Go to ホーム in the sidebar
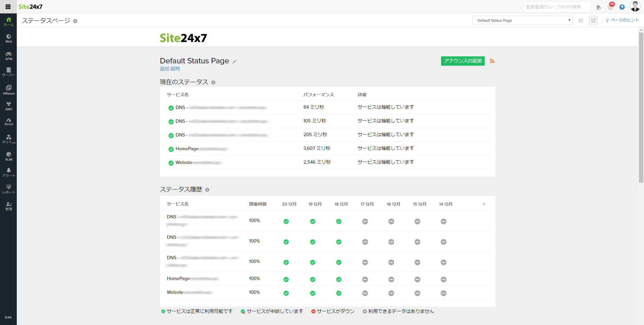644x325 pixels. pyautogui.click(x=9, y=21)
